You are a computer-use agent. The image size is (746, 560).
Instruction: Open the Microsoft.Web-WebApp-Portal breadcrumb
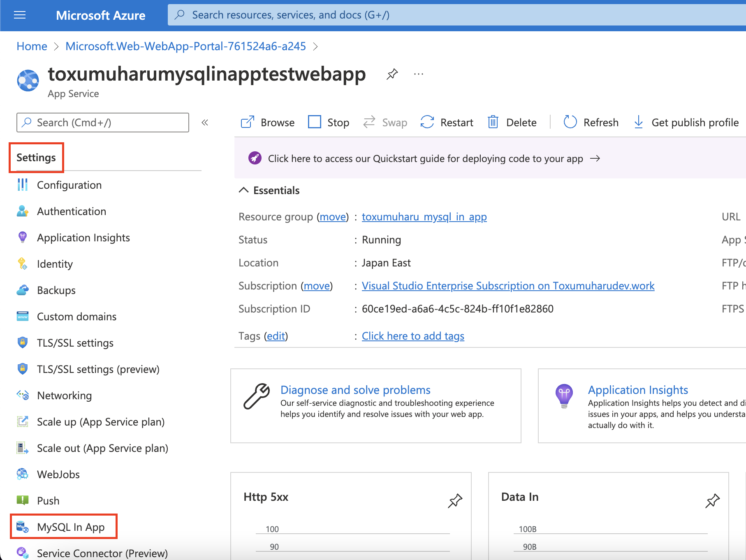tap(185, 46)
